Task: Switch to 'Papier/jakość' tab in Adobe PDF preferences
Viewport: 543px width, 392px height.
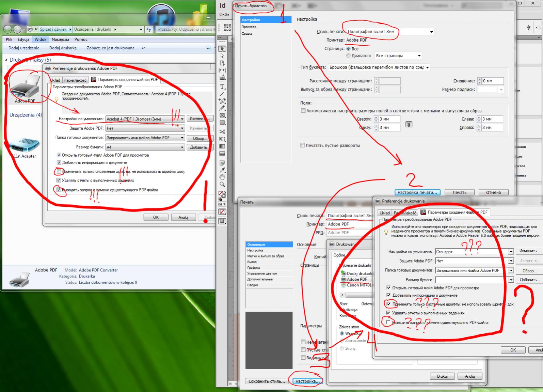Action: [75, 80]
